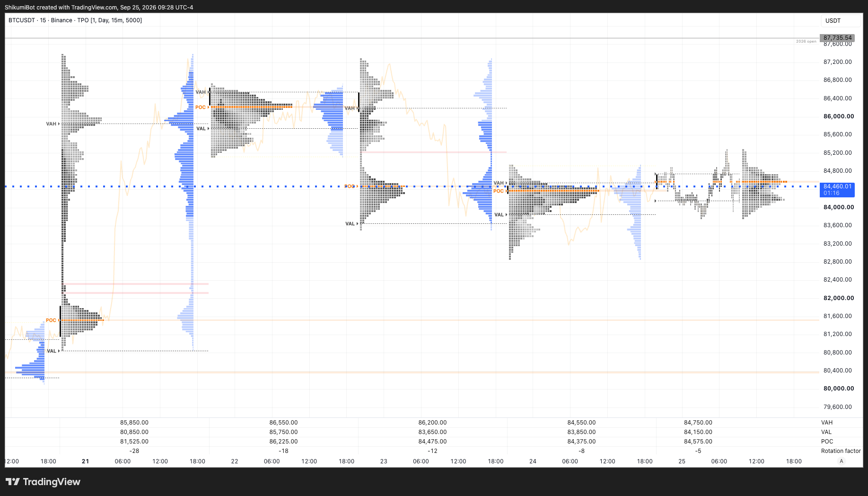This screenshot has height=496, width=868.
Task: Select POC value 84,575.00 in table
Action: (698, 442)
